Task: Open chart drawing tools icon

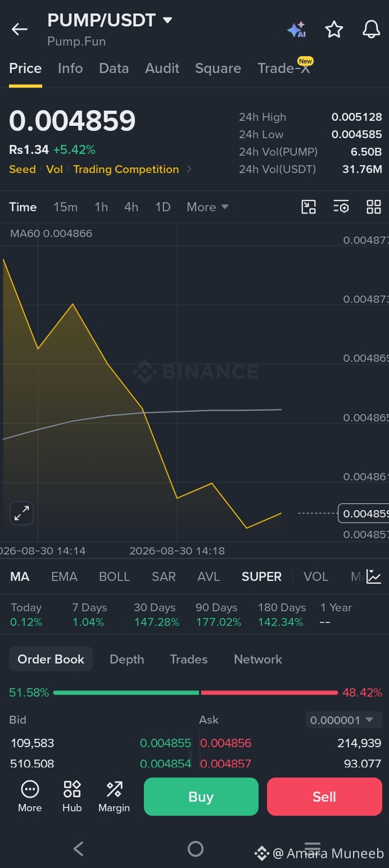Action: pos(309,207)
